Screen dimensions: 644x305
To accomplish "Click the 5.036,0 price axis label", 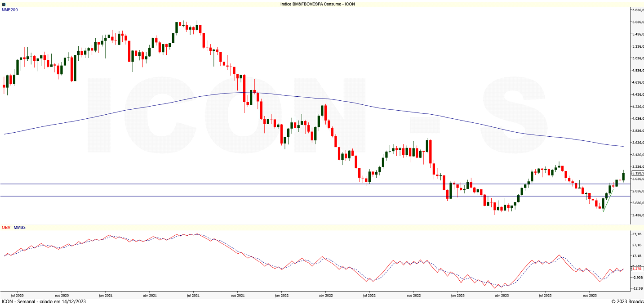I will click(x=638, y=58).
